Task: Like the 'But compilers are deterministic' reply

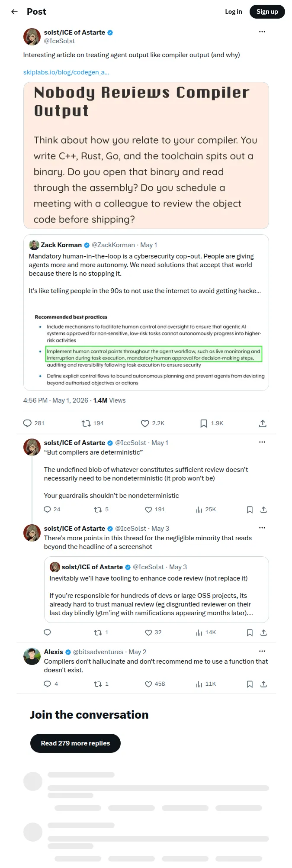Action: [148, 510]
